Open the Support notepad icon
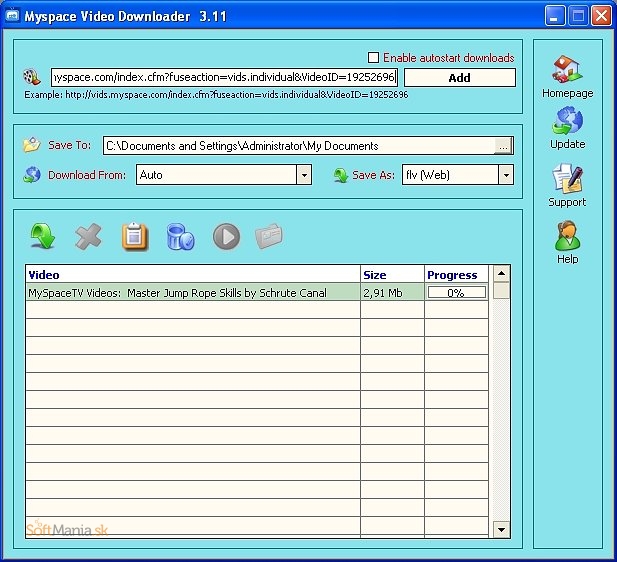The image size is (617, 562). tap(567, 178)
